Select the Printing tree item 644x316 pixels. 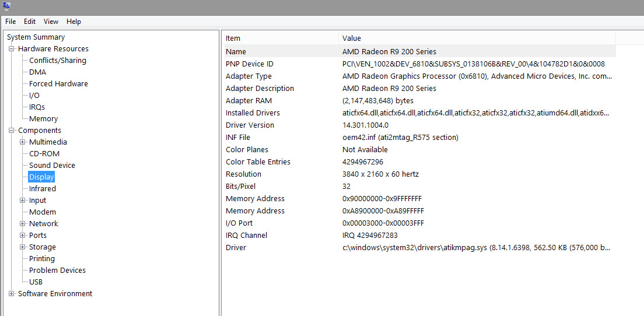[42, 259]
